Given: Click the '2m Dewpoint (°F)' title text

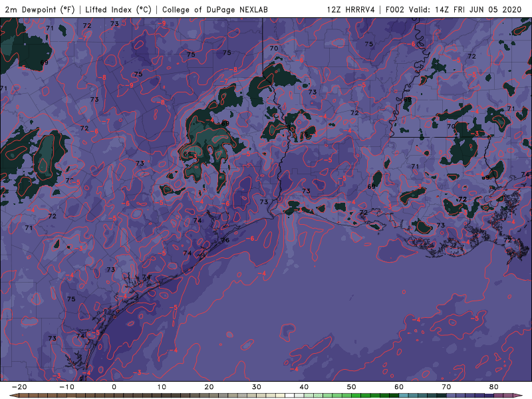Looking at the screenshot, I should [40, 9].
